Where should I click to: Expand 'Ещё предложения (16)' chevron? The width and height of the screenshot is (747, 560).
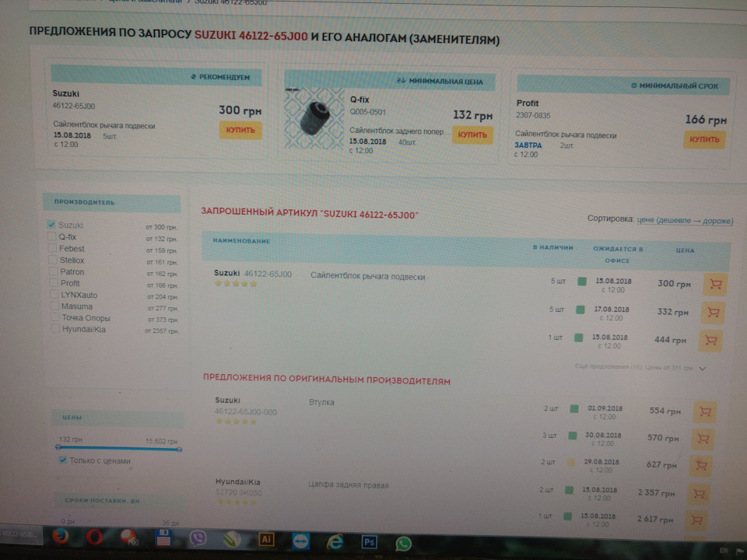point(702,369)
